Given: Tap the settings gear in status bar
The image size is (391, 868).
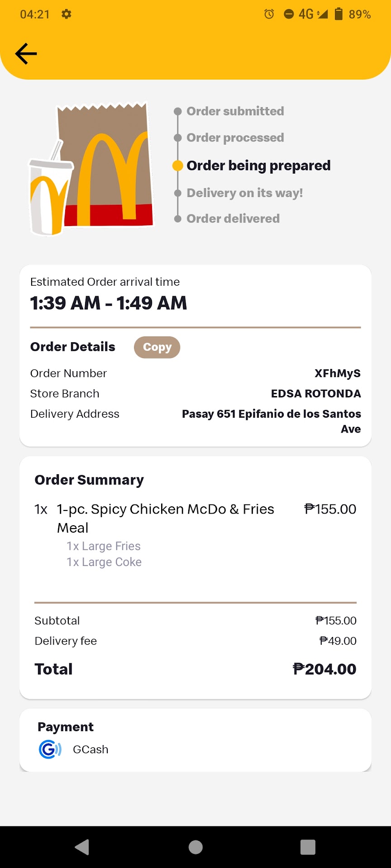Looking at the screenshot, I should click(x=67, y=14).
